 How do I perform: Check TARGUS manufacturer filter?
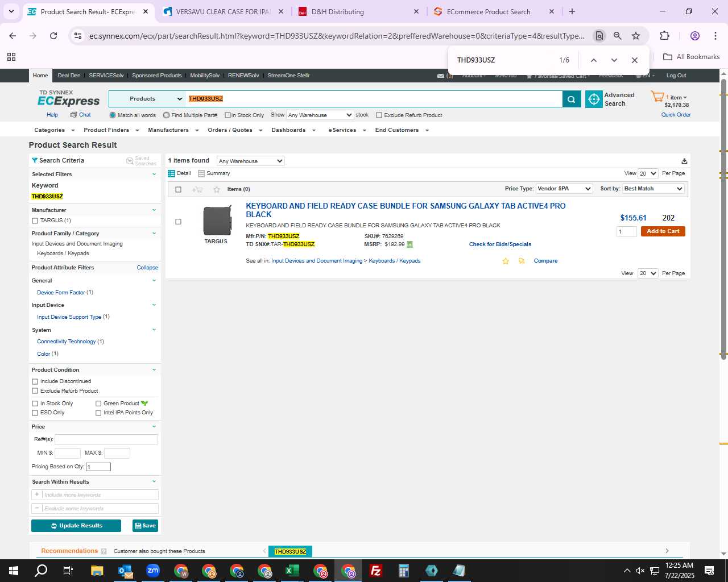click(x=35, y=221)
